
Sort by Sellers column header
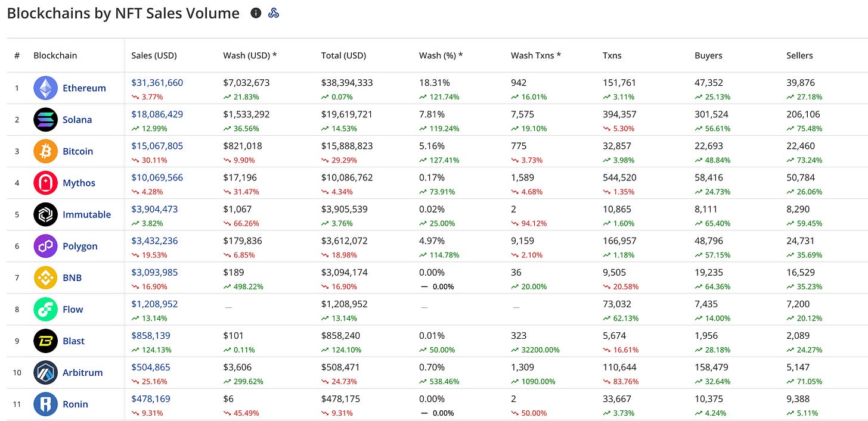coord(799,55)
